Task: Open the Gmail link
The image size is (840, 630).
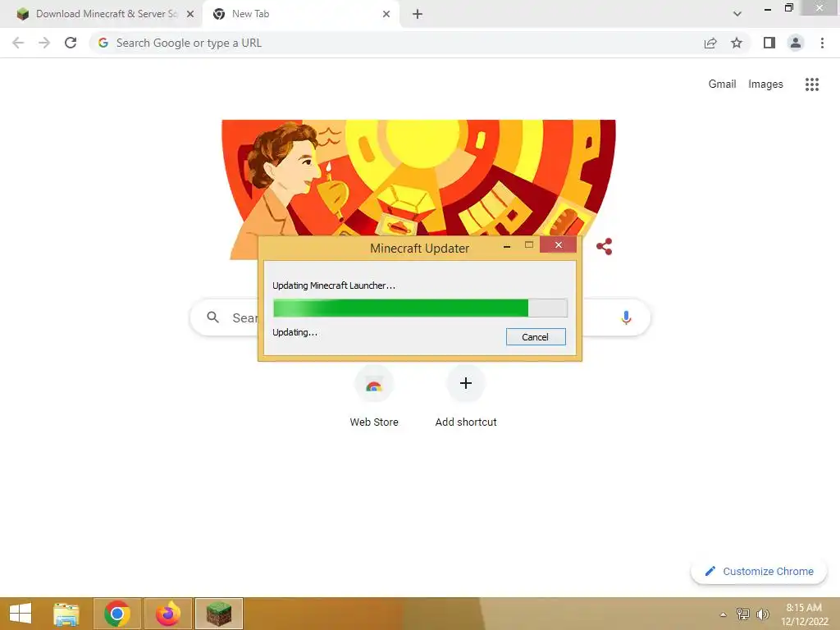Action: point(722,84)
